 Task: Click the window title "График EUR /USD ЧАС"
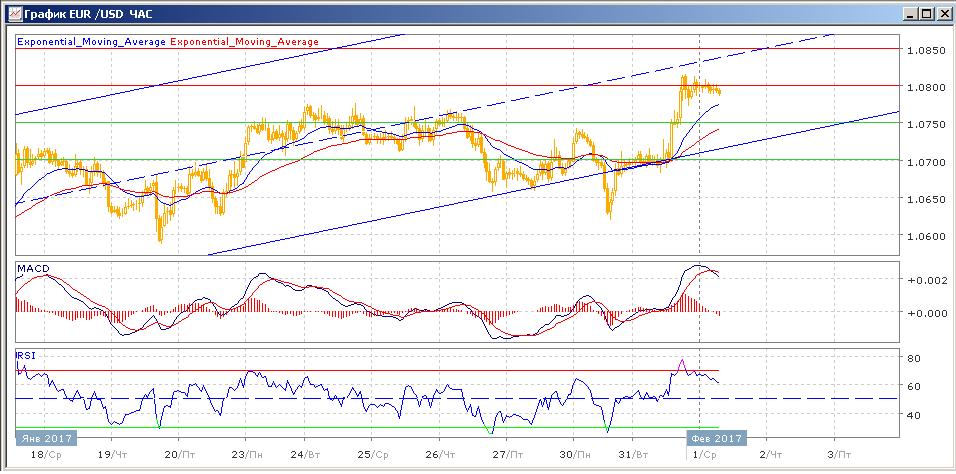tap(88, 13)
